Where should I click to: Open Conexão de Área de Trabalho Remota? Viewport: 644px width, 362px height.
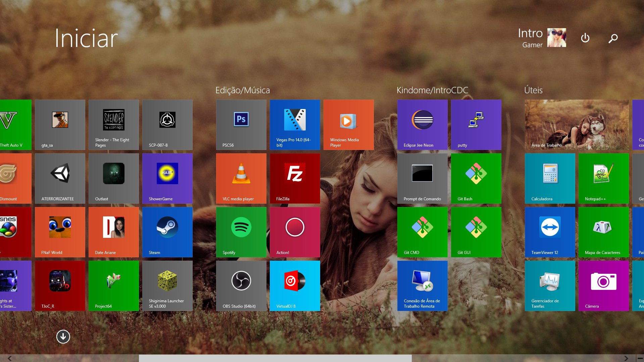point(423,286)
